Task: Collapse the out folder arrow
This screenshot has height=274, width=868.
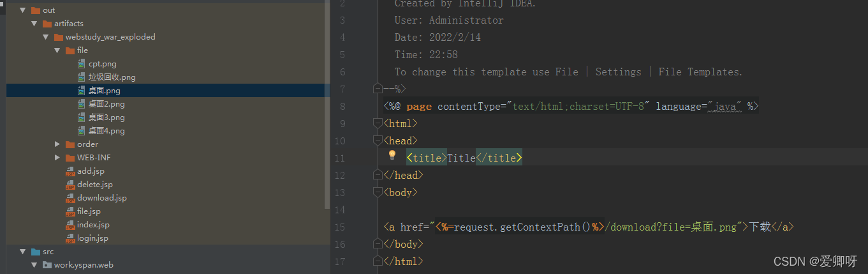Action: coord(23,10)
